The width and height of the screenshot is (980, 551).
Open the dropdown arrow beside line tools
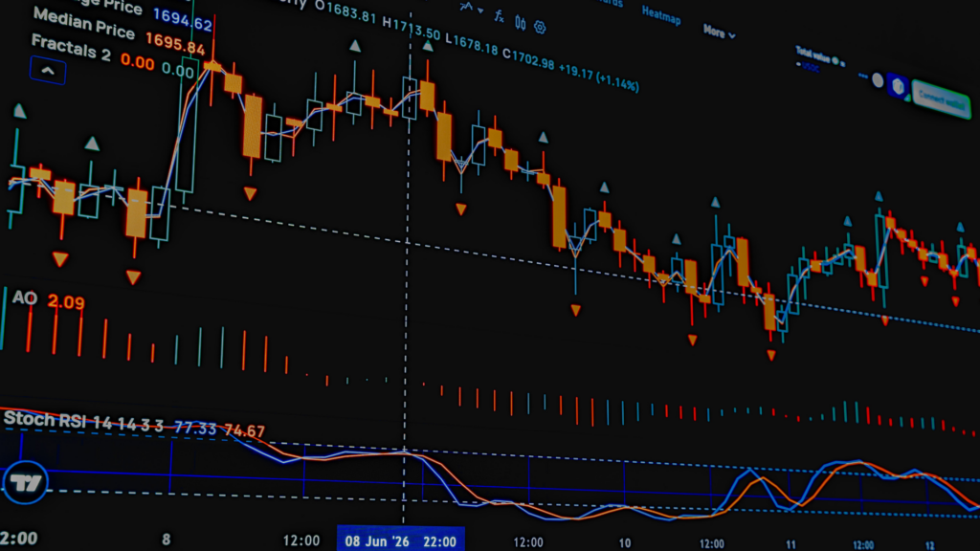[480, 11]
